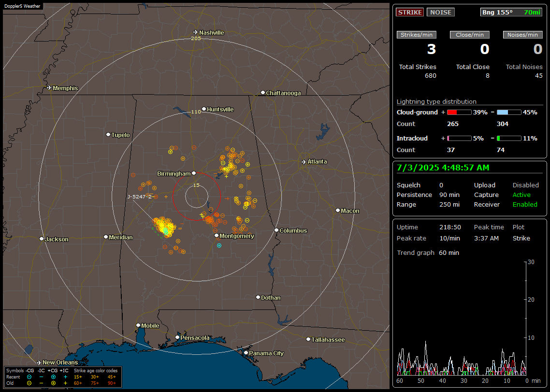Click the Cloud-ground positive count 265
550x392 pixels.
(x=452, y=124)
